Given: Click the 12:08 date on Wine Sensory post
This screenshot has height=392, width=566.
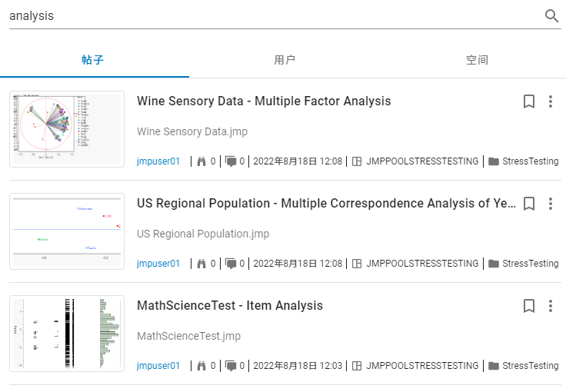Looking at the screenshot, I should click(x=298, y=161).
